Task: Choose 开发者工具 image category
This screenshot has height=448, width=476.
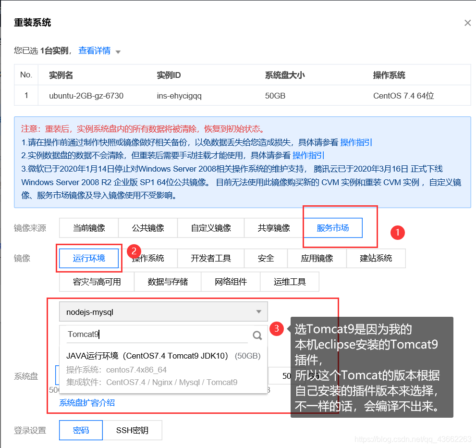Action: click(x=211, y=259)
